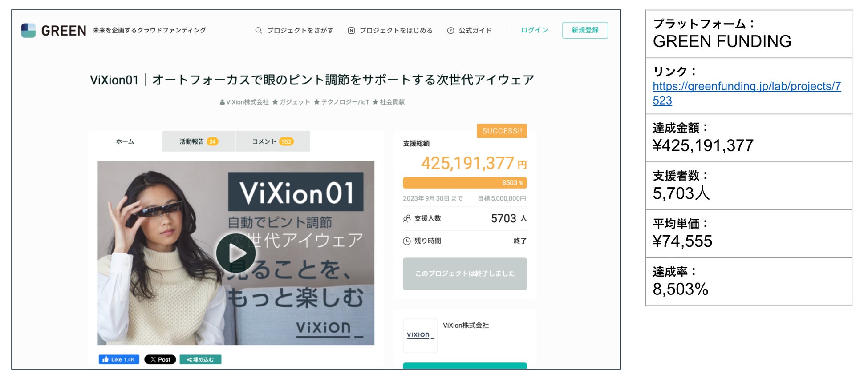Click the ViXion株式会社 name in company card
The width and height of the screenshot is (868, 382).
coord(466,325)
